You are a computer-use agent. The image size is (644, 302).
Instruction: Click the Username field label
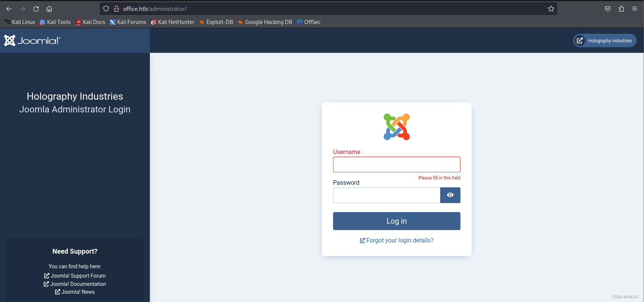(347, 152)
